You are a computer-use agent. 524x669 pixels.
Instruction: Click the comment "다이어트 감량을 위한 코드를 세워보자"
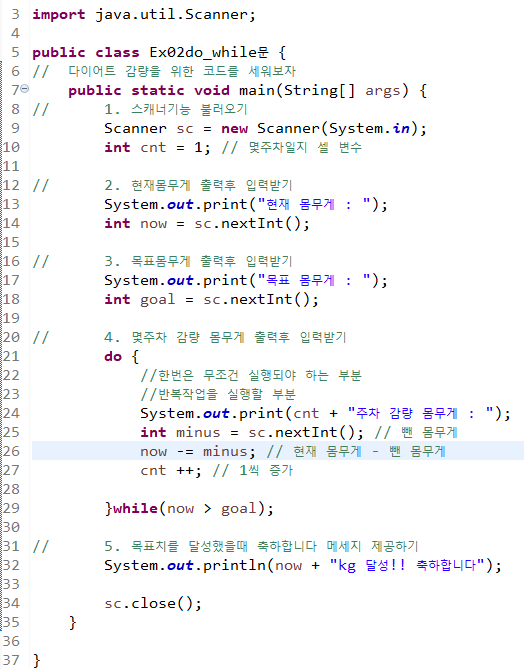182,71
